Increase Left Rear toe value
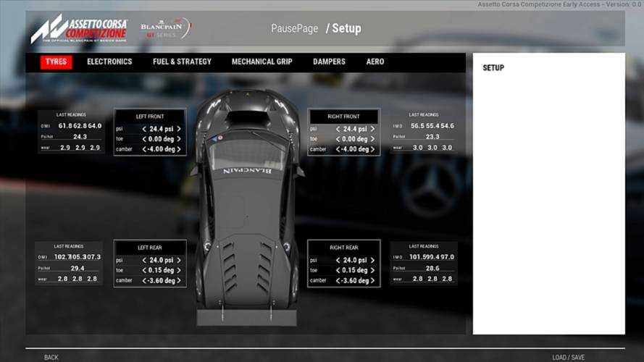644x362 pixels. pos(179,271)
